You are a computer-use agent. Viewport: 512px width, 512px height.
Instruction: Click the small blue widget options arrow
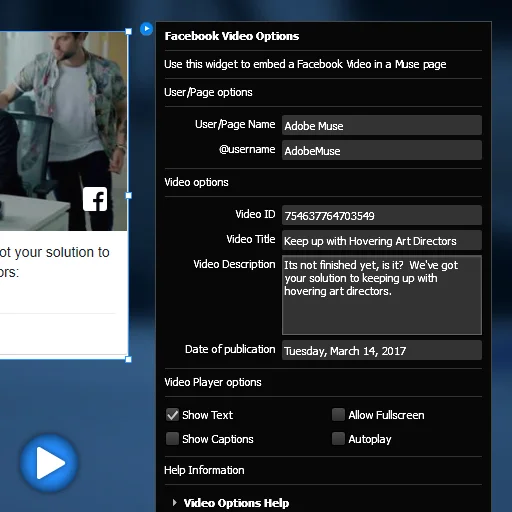[146, 29]
